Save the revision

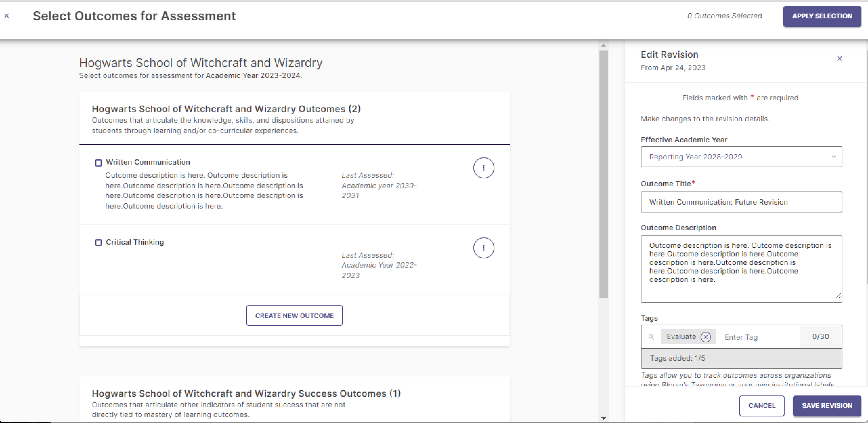827,406
